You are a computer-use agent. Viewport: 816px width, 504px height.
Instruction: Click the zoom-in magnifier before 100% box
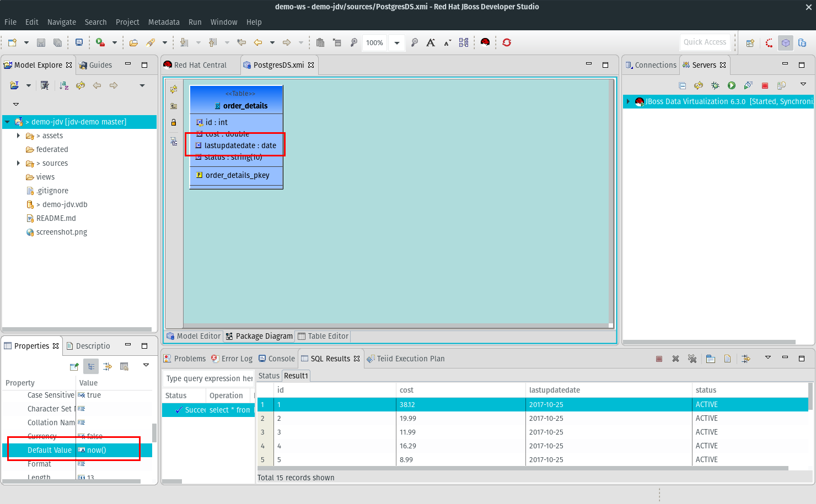(x=354, y=42)
